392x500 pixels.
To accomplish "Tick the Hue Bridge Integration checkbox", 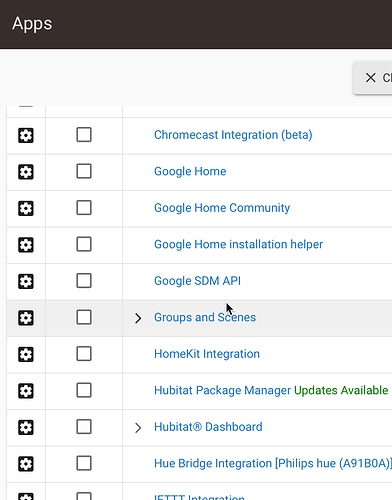I will coord(84,463).
